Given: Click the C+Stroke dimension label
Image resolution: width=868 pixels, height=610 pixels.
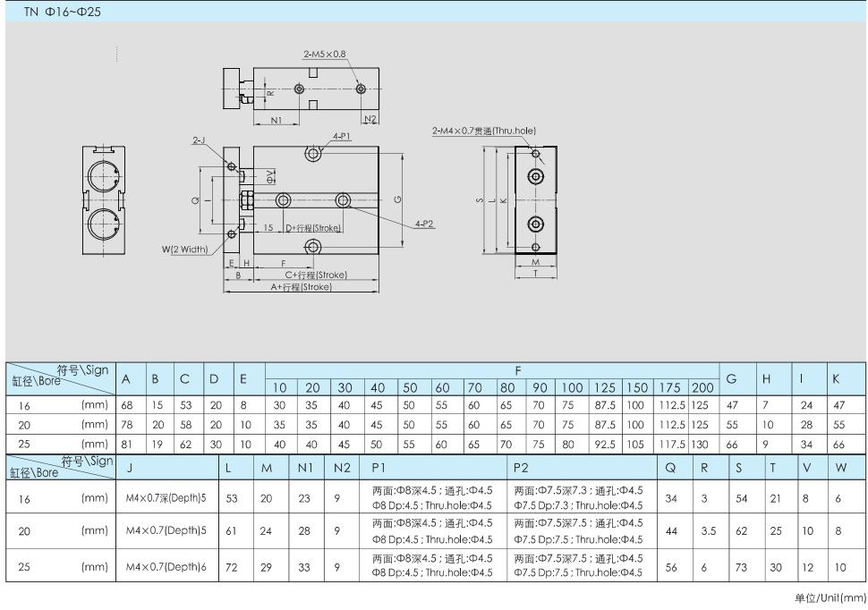Looking at the screenshot, I should coord(316,275).
